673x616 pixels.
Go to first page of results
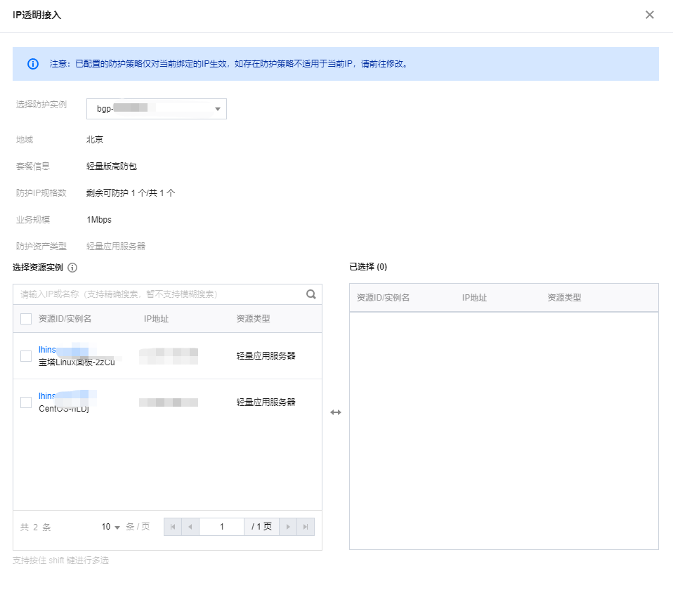pos(173,527)
